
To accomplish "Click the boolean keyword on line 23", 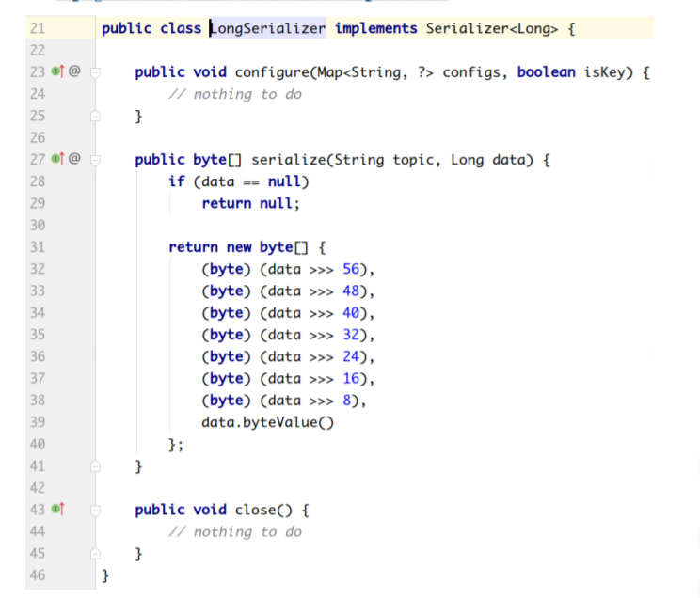I will tap(546, 71).
